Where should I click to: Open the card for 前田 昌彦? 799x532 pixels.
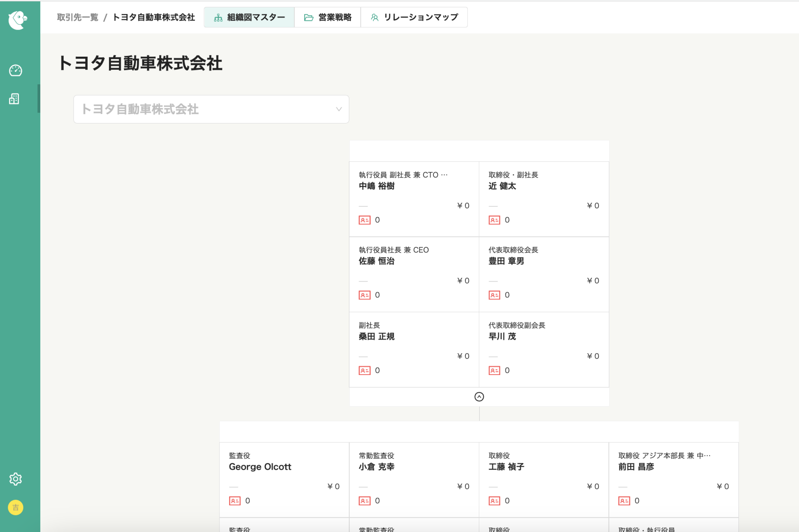[674, 480]
